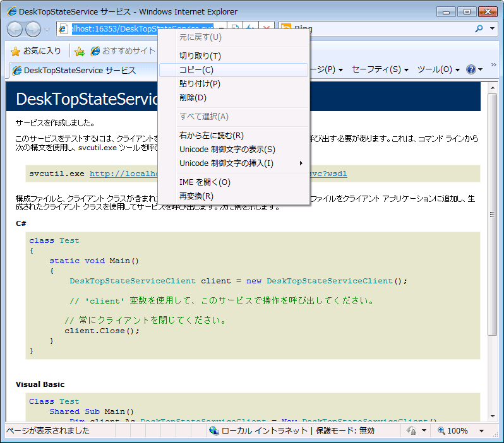504x443 pixels.
Task: Click add to favorites bar star icon
Action: tap(80, 51)
